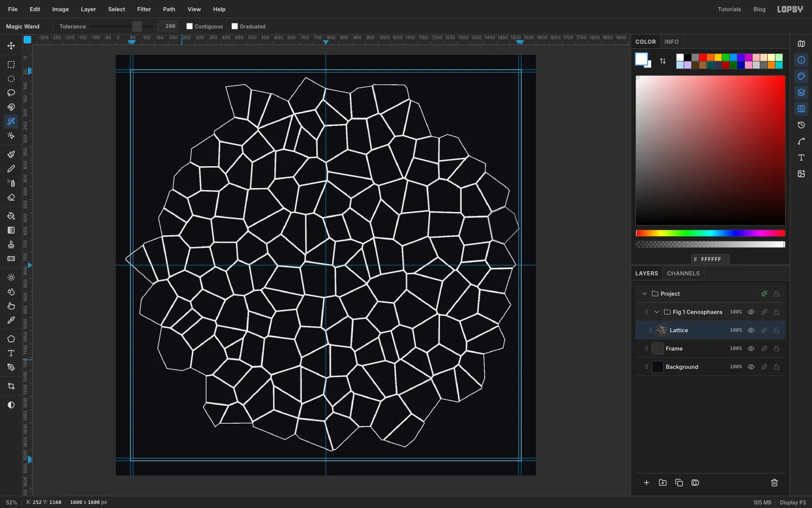This screenshot has width=812, height=508.
Task: Hide the Lattice layer
Action: tap(751, 330)
